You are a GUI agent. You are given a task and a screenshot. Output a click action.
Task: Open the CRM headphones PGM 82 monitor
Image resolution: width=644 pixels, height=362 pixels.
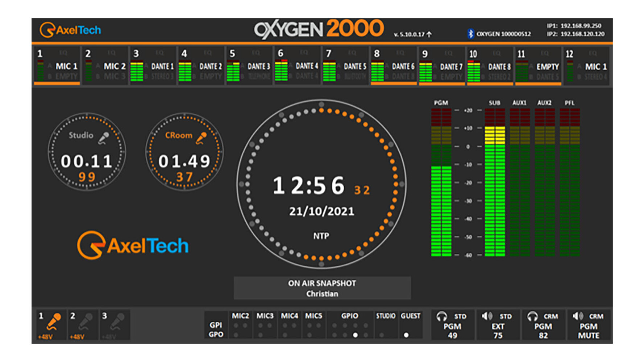543,325
